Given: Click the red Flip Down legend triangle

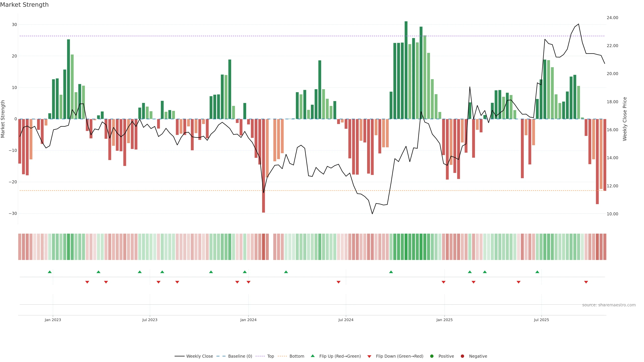Looking at the screenshot, I should pyautogui.click(x=369, y=356).
